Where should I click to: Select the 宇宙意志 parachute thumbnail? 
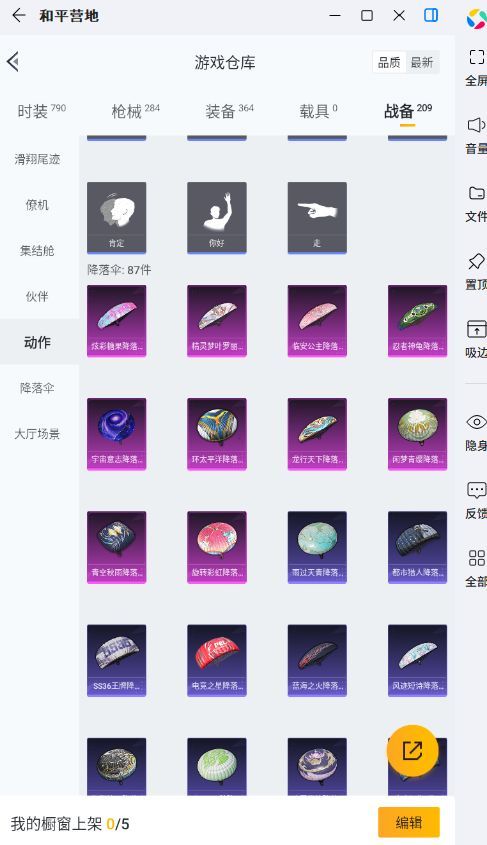(116, 434)
